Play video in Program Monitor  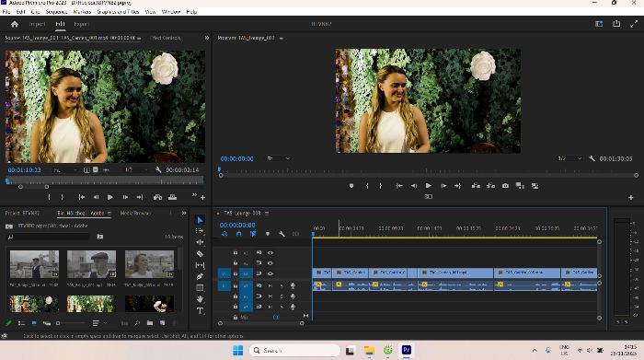pyautogui.click(x=429, y=186)
